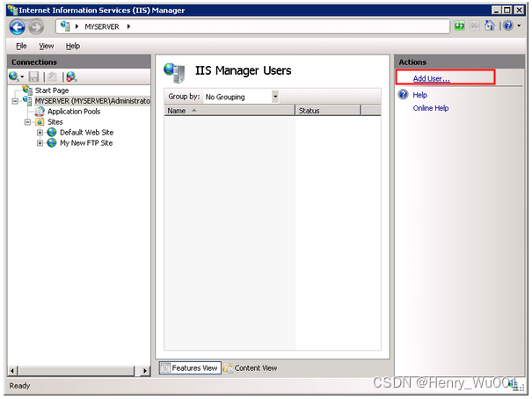Refresh page using green refresh icon
This screenshot has width=532, height=399.
[459, 25]
